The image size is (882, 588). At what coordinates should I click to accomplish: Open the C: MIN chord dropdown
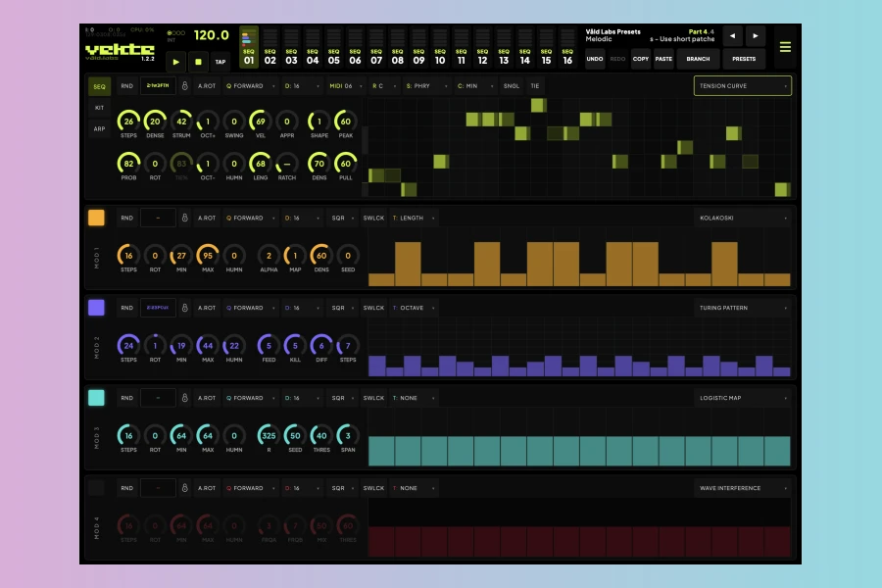click(x=474, y=86)
